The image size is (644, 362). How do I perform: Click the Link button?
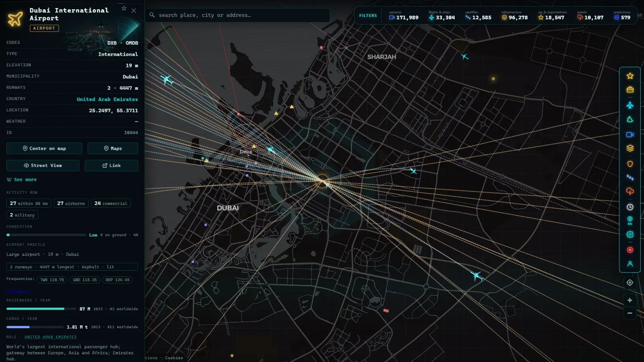tap(111, 165)
